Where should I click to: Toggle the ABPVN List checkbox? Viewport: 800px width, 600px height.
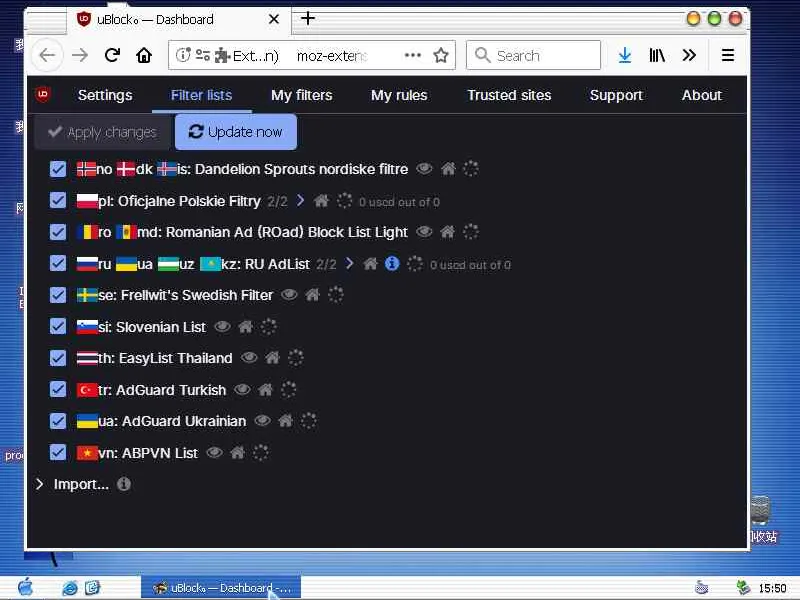[x=58, y=453]
